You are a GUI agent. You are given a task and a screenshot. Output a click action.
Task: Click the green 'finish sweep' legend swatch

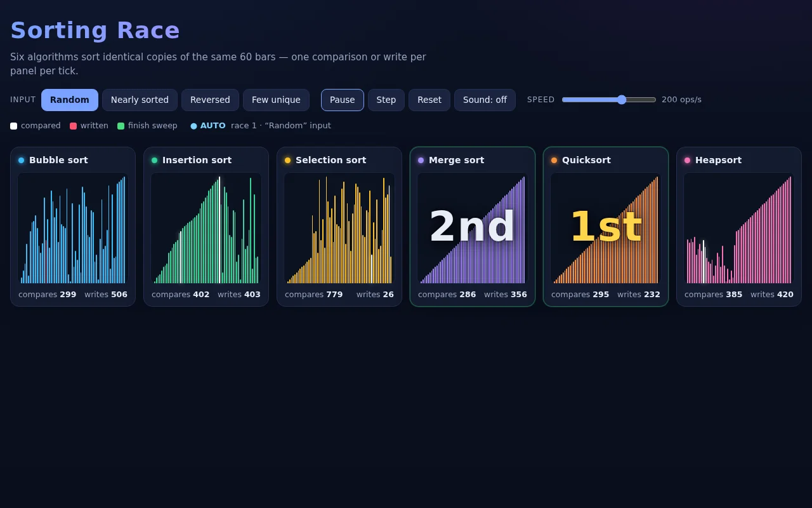click(x=121, y=126)
